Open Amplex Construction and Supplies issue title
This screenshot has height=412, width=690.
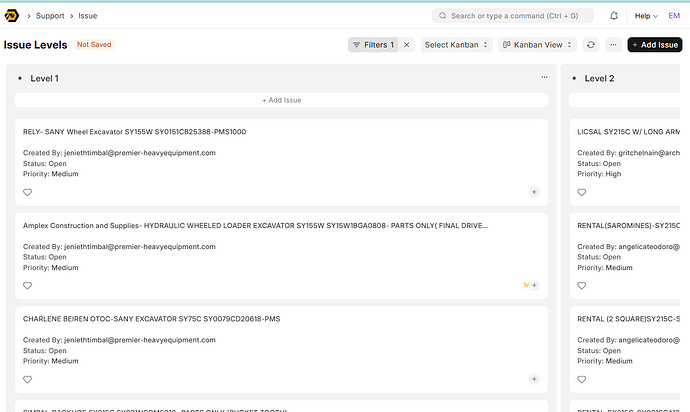[255, 225]
